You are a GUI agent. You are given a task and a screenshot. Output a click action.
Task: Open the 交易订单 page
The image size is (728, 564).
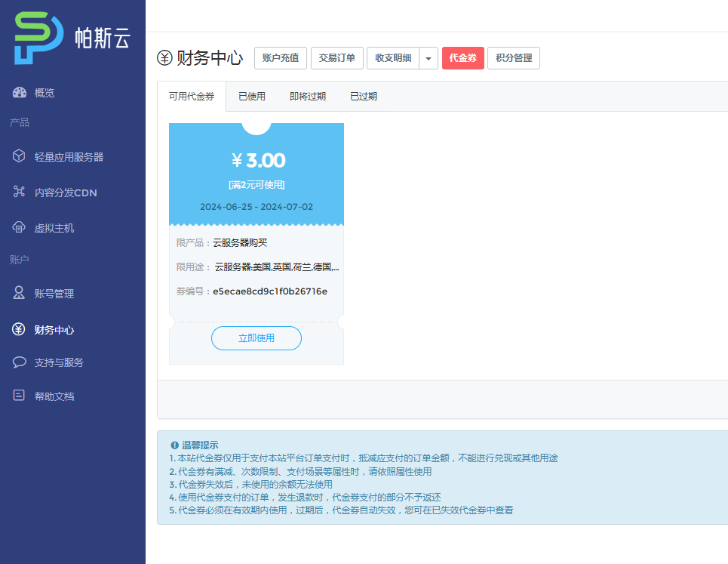337,58
